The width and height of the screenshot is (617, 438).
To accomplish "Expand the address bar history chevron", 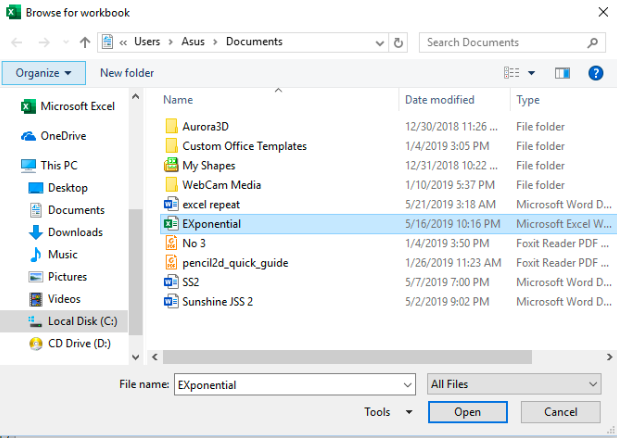I will [379, 43].
